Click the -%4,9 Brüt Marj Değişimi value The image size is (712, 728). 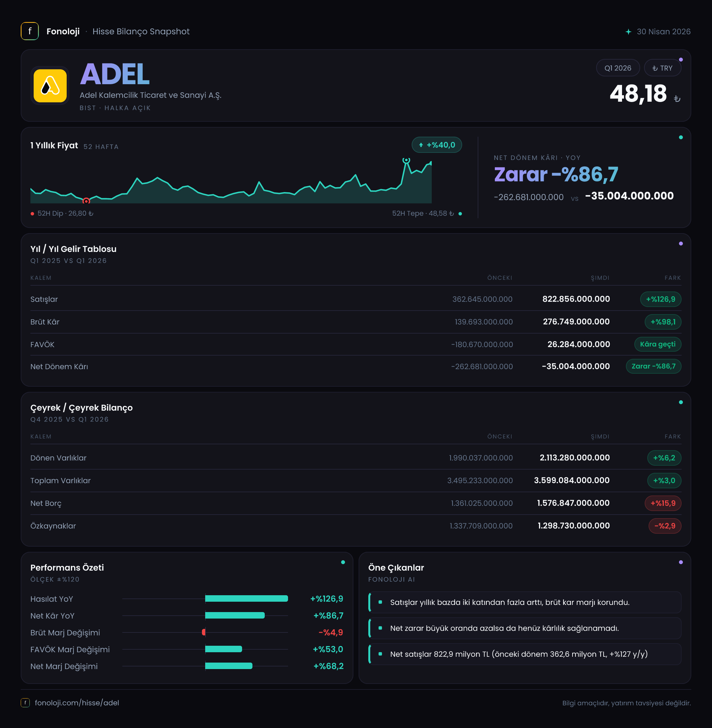pyautogui.click(x=330, y=632)
